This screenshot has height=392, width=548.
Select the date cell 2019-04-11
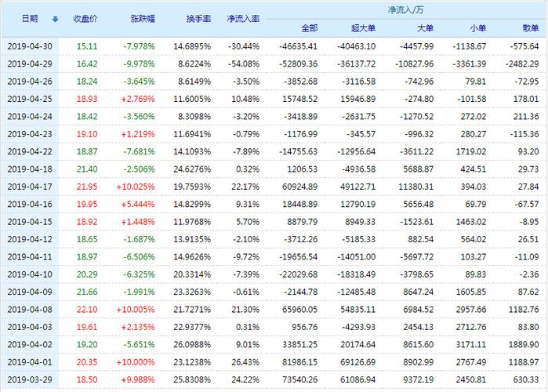pyautogui.click(x=30, y=257)
